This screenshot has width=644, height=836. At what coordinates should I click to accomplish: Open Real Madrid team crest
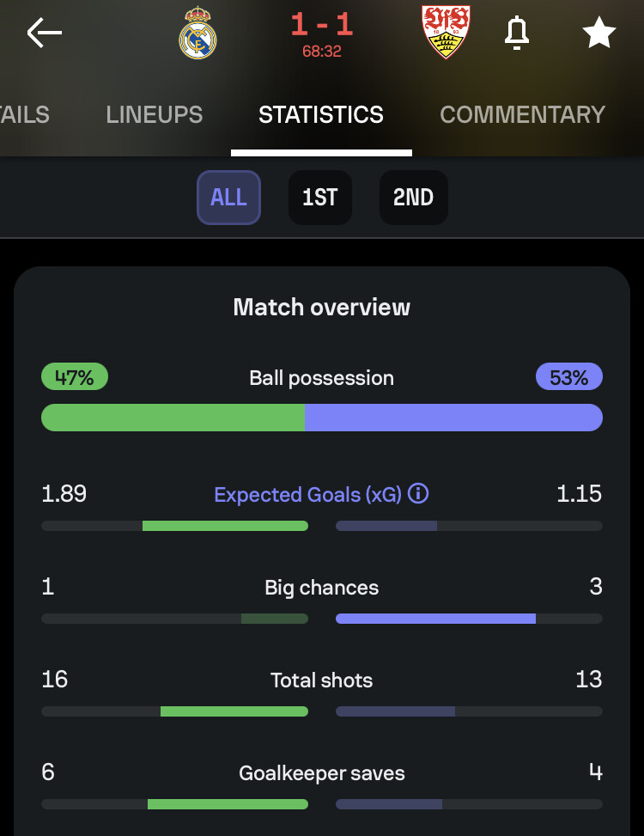(x=197, y=34)
